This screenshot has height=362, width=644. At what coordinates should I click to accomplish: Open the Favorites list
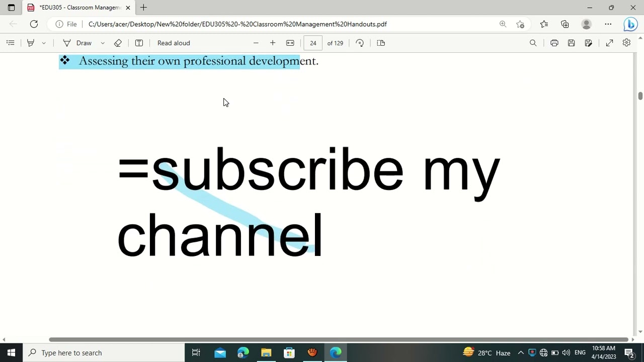click(544, 24)
